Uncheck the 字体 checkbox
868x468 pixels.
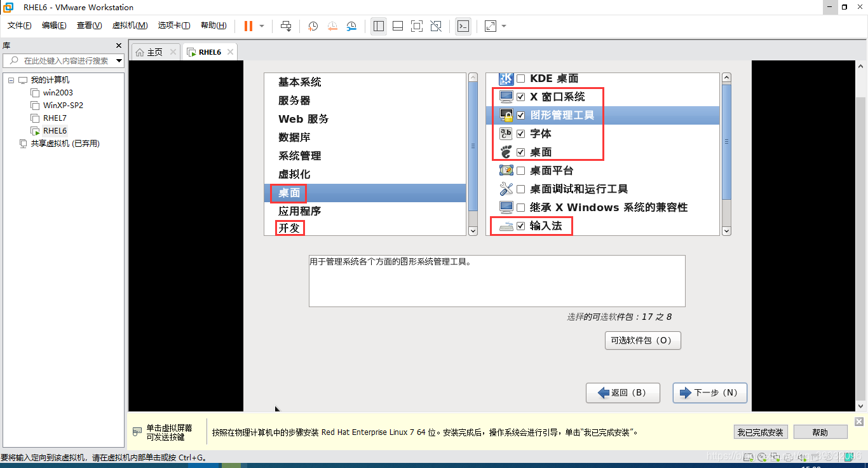click(x=520, y=134)
